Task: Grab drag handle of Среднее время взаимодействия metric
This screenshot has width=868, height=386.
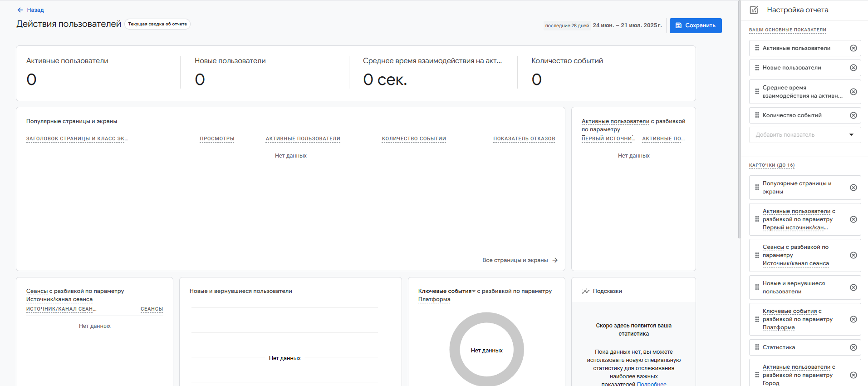Action: (757, 92)
